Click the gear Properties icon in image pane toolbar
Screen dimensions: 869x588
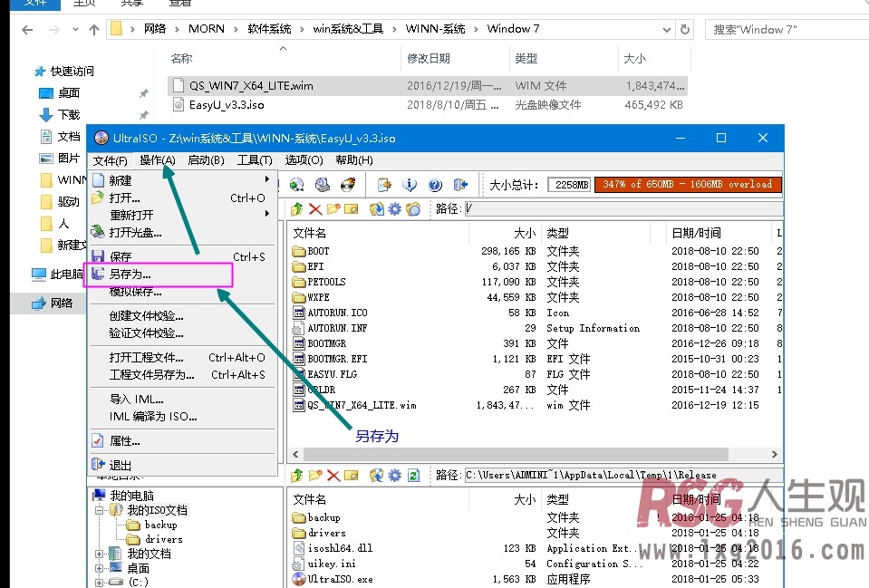(x=394, y=209)
